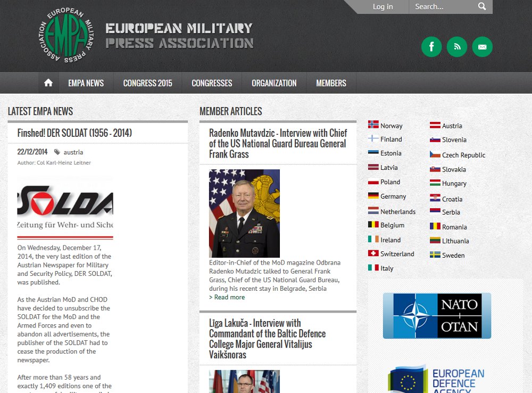
Task: Select the Czech Republic country link
Action: [x=463, y=155]
